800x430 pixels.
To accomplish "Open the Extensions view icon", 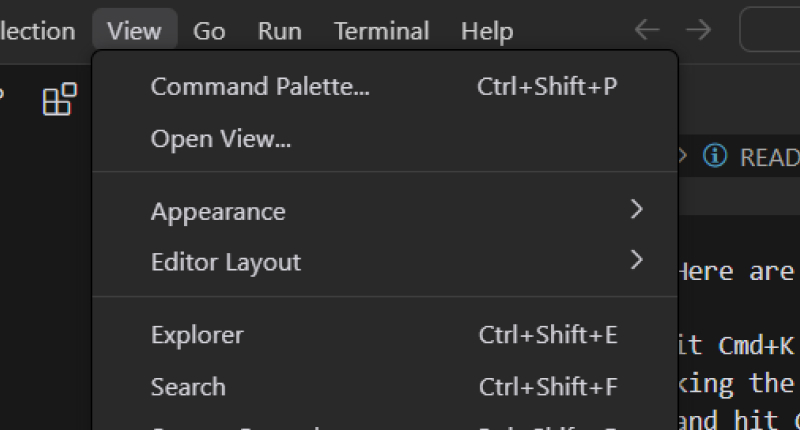I will tap(60, 100).
